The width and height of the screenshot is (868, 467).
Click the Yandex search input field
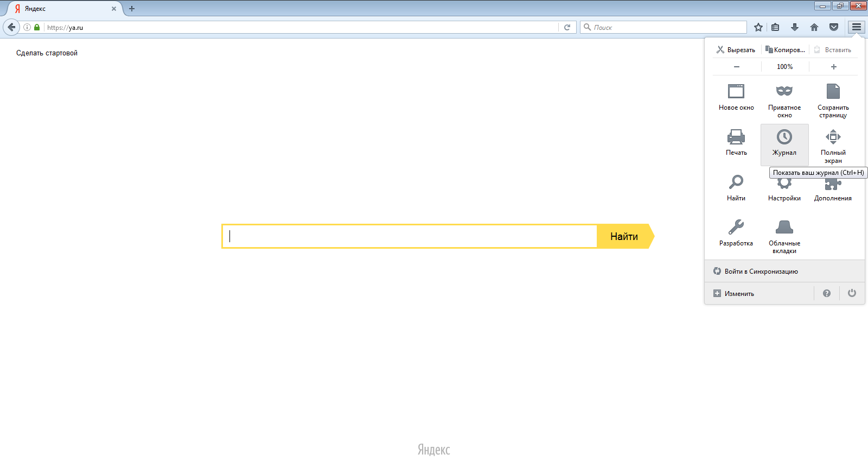(410, 236)
